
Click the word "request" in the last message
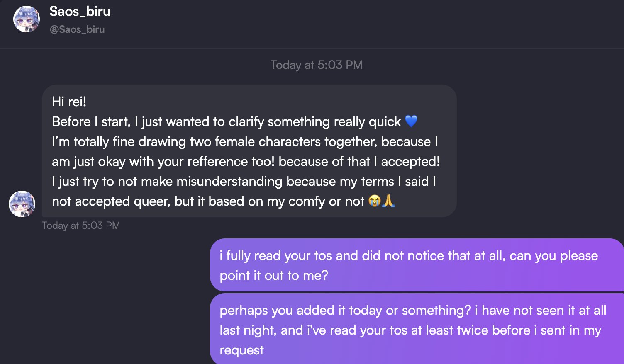[241, 350]
